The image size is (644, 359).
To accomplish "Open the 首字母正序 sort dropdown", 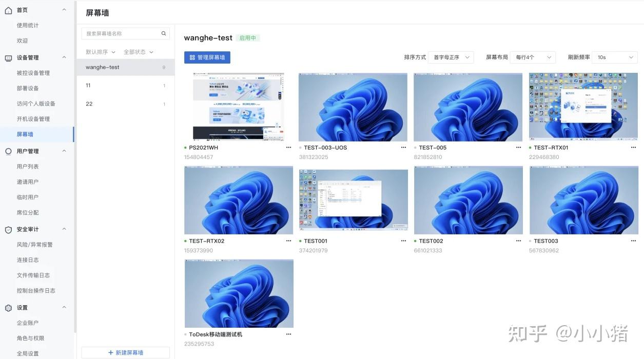I will (451, 57).
